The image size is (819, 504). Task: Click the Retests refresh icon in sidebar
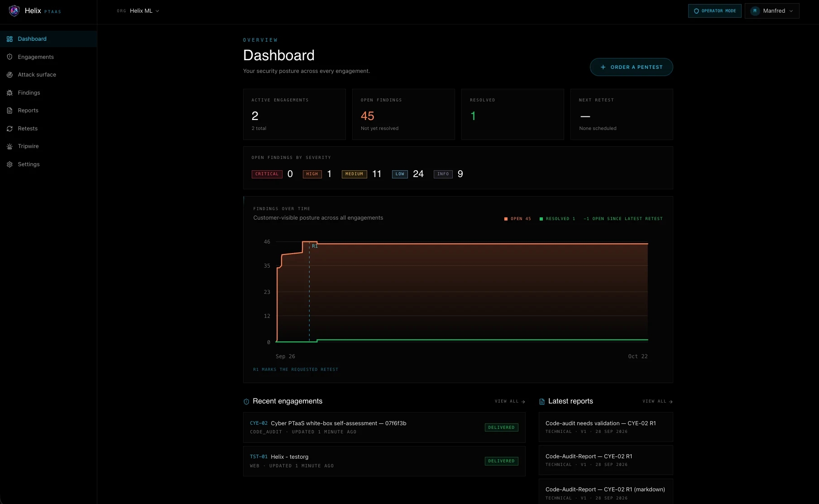[x=10, y=129]
